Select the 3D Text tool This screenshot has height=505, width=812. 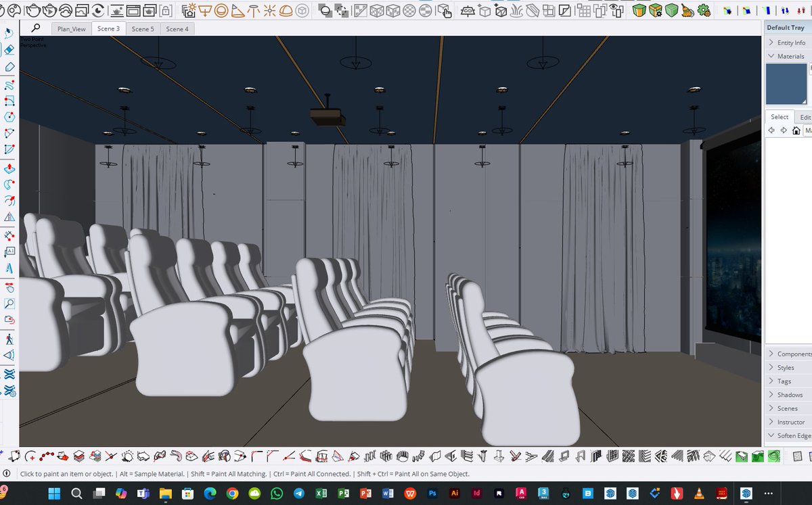coord(9,268)
